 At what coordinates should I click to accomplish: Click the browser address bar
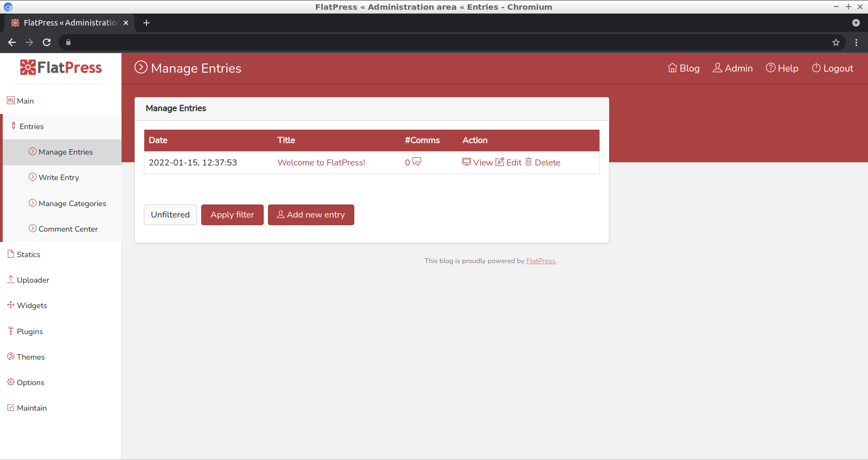coord(450,42)
